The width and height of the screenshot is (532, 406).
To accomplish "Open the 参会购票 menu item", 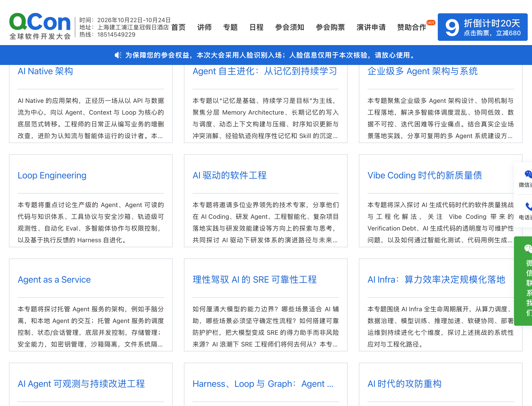I will [x=330, y=27].
